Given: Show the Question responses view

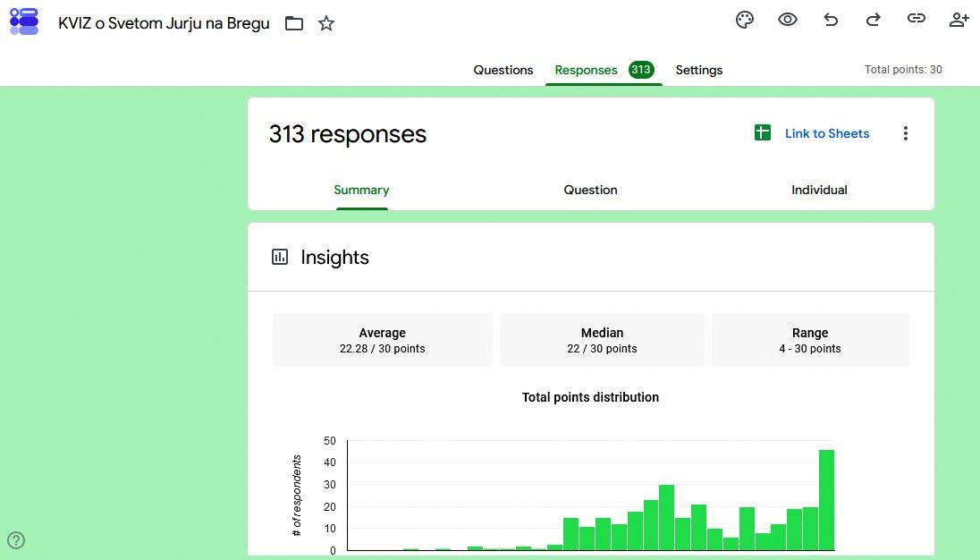Looking at the screenshot, I should tap(591, 190).
